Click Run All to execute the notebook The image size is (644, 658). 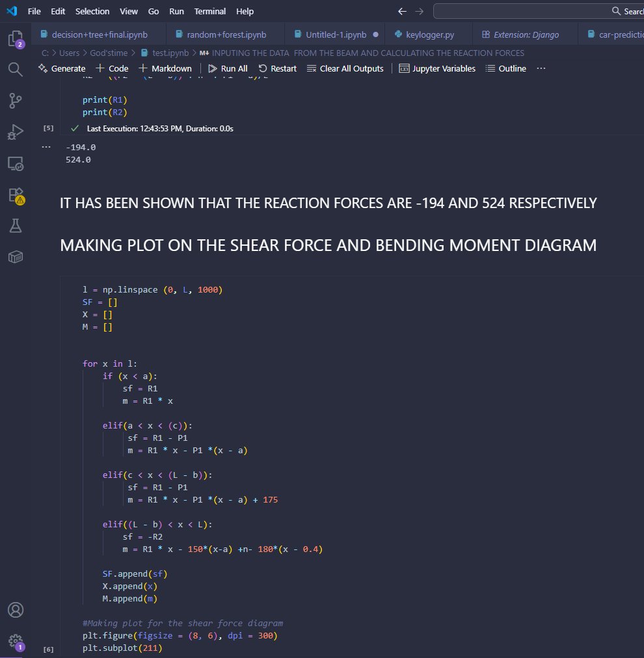pyautogui.click(x=227, y=68)
